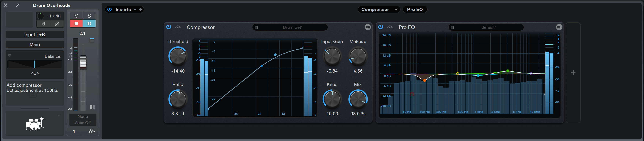Toggle the Pro EQ sidechain icon
Viewport: 644px width, 141px height.
[x=390, y=27]
